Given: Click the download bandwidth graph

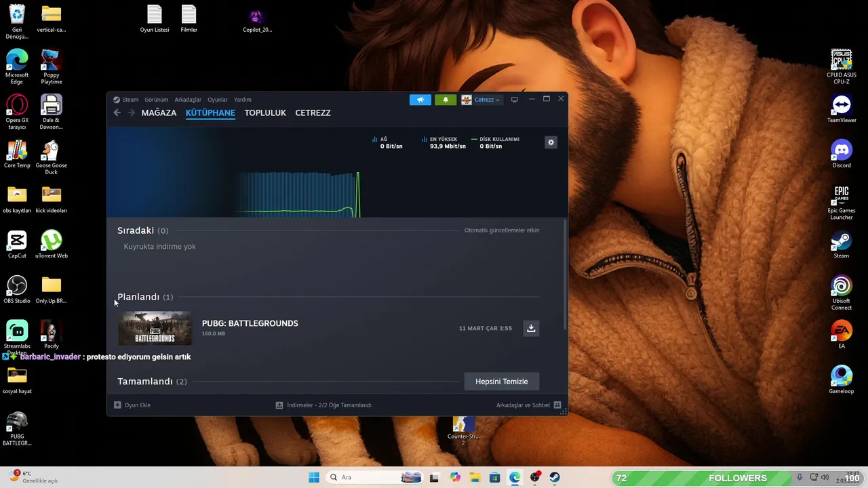Looking at the screenshot, I should click(x=298, y=195).
